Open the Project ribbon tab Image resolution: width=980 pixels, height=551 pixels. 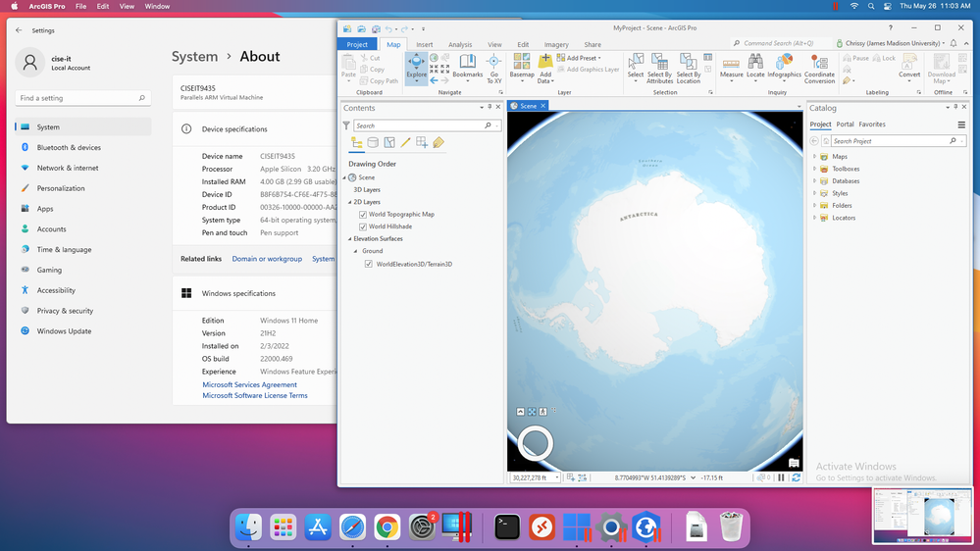coord(357,44)
